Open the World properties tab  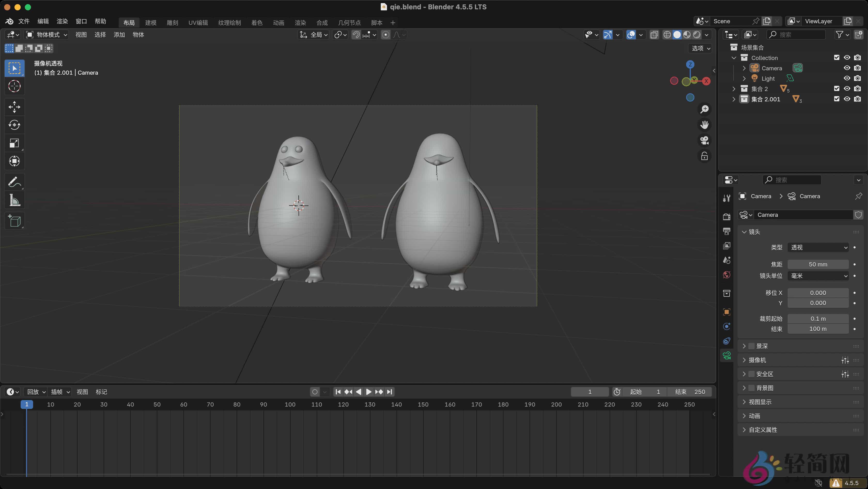click(726, 275)
